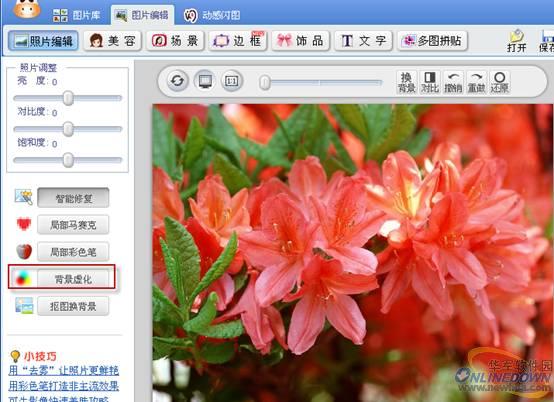Click the flower photo on the canvas
The width and height of the screenshot is (554, 402).
[353, 253]
